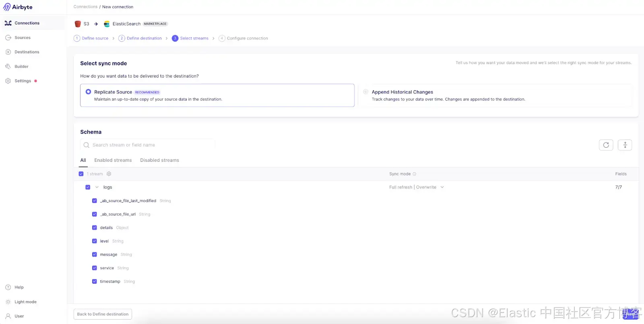Click the Back to Define destination button
The height and width of the screenshot is (324, 644).
point(103,314)
